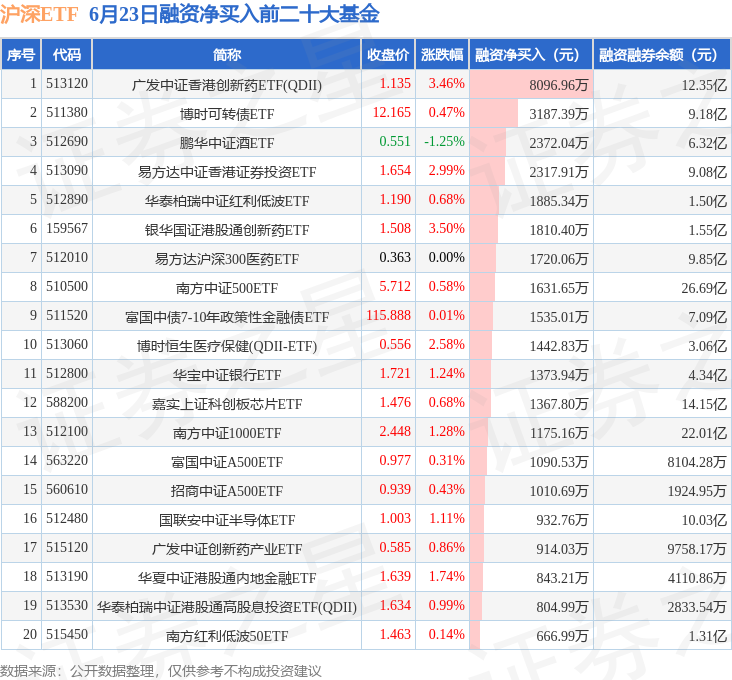Select 国联安中证半导体ETF name
Image resolution: width=732 pixels, height=680 pixels.
(x=227, y=520)
